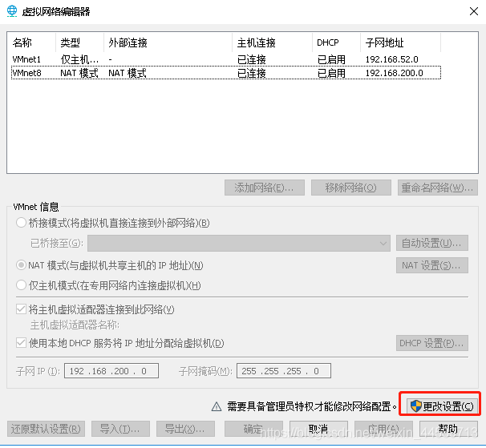Click 添加网络(E)... button
Image resolution: width=486 pixels, height=448 pixels.
tap(265, 188)
